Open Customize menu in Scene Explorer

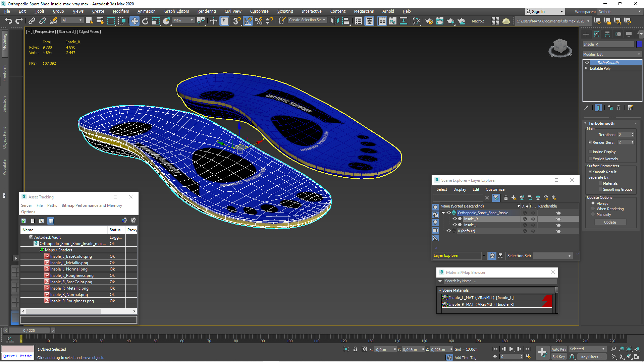tap(495, 189)
